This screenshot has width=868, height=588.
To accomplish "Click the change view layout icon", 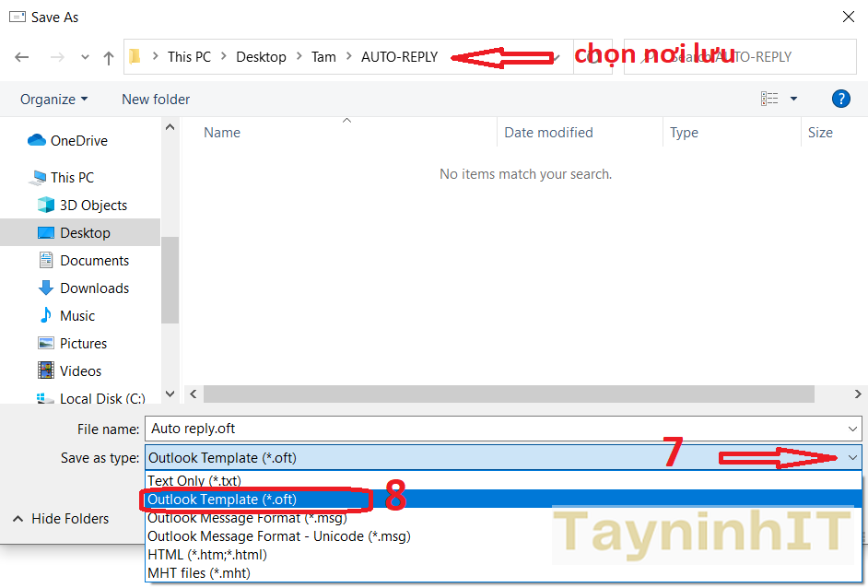I will point(769,99).
